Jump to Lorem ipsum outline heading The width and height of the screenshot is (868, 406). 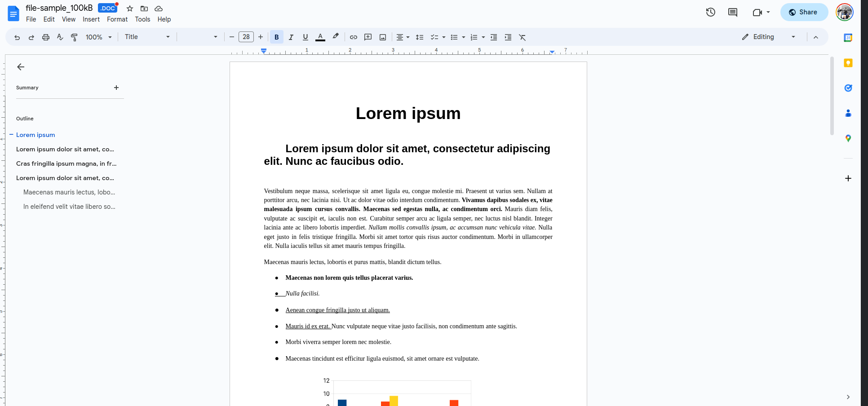pyautogui.click(x=35, y=135)
